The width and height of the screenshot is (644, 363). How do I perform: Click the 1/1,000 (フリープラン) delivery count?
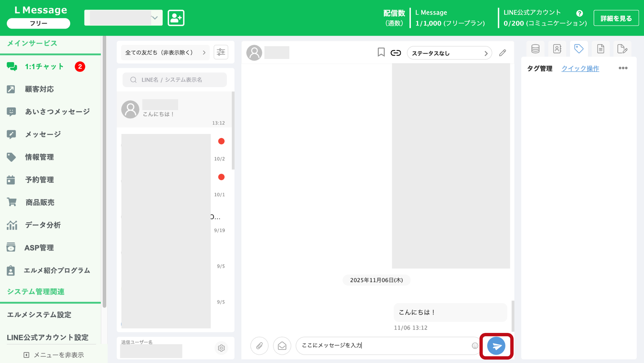click(x=450, y=23)
